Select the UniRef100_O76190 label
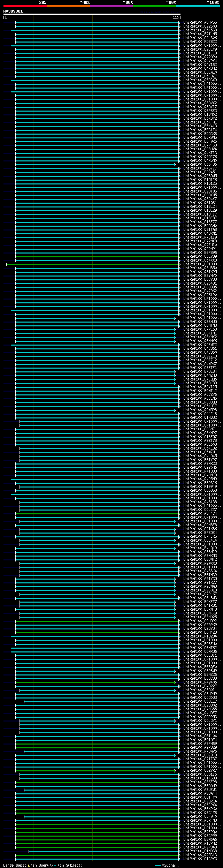The width and height of the screenshot is (223, 868). click(200, 295)
